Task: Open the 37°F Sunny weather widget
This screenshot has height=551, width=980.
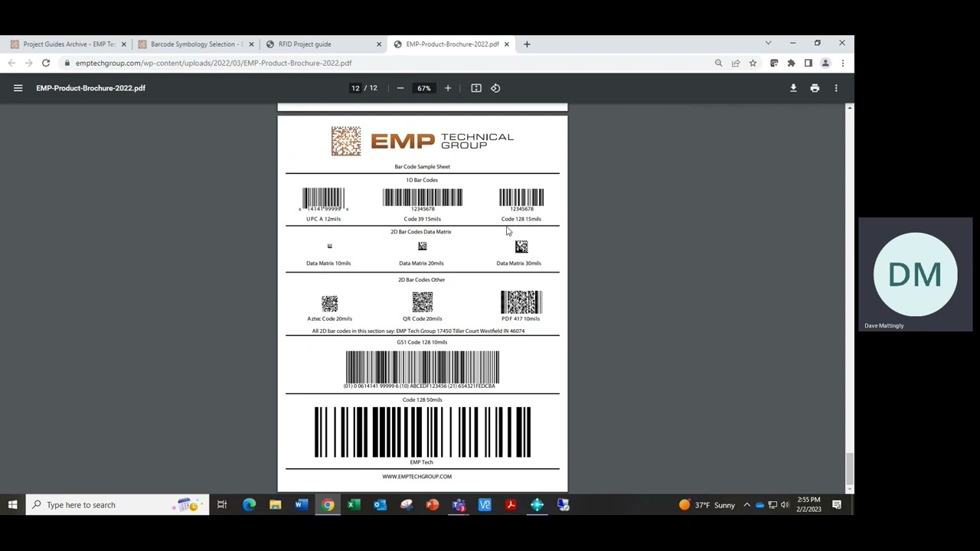Action: coord(707,505)
